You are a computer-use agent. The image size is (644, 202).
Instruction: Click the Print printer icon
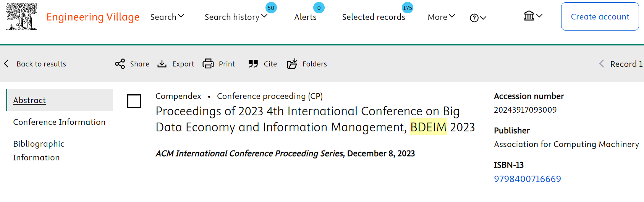[x=208, y=64]
